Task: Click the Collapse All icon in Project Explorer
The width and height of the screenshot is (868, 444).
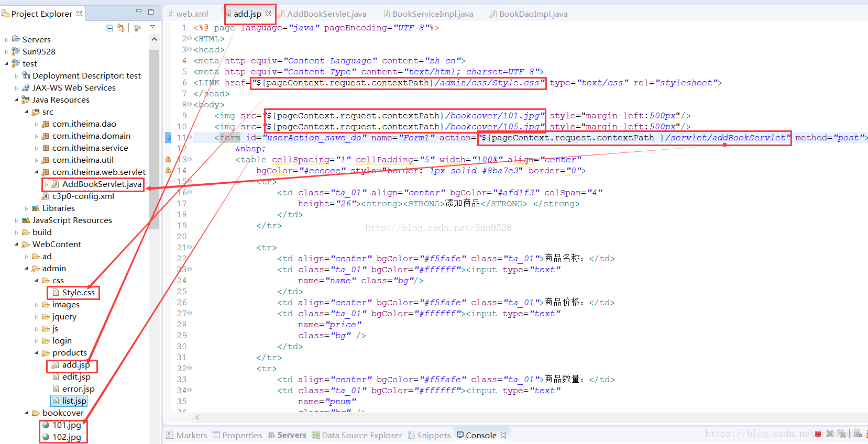Action: pos(109,28)
